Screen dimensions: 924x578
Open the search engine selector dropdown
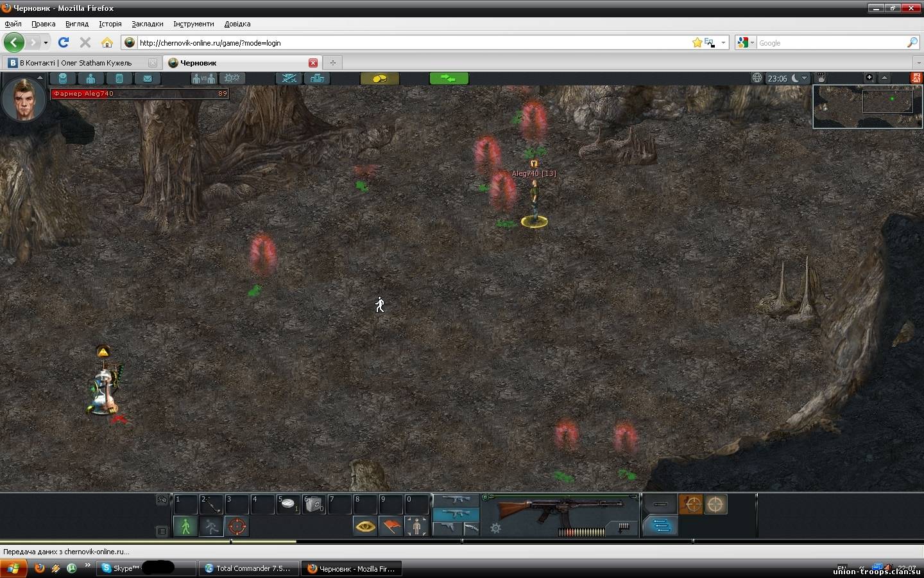point(746,43)
